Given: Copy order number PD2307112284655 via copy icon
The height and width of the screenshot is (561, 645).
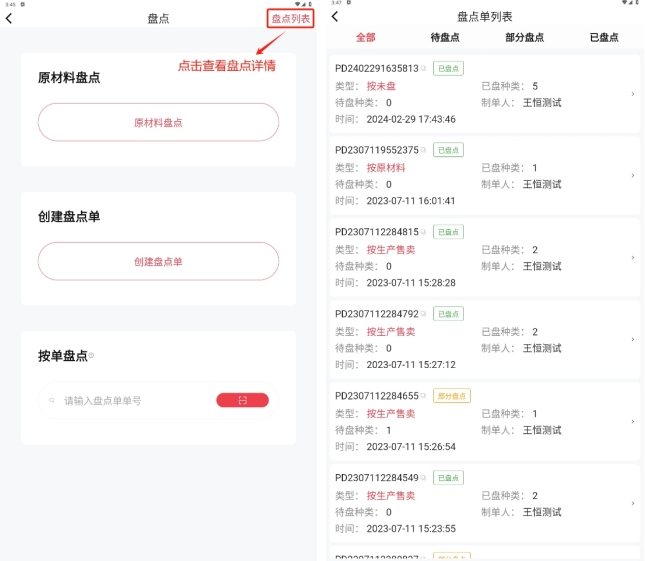Looking at the screenshot, I should click(x=424, y=396).
